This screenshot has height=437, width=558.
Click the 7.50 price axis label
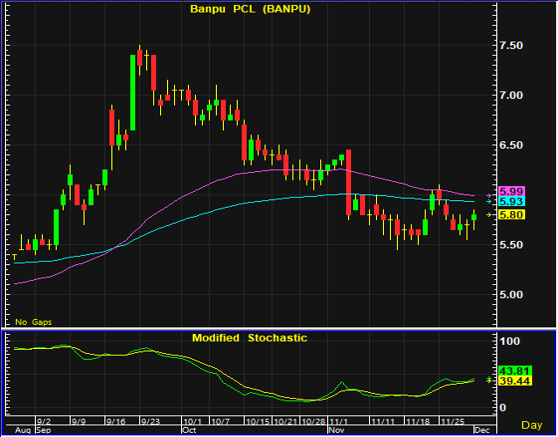512,46
